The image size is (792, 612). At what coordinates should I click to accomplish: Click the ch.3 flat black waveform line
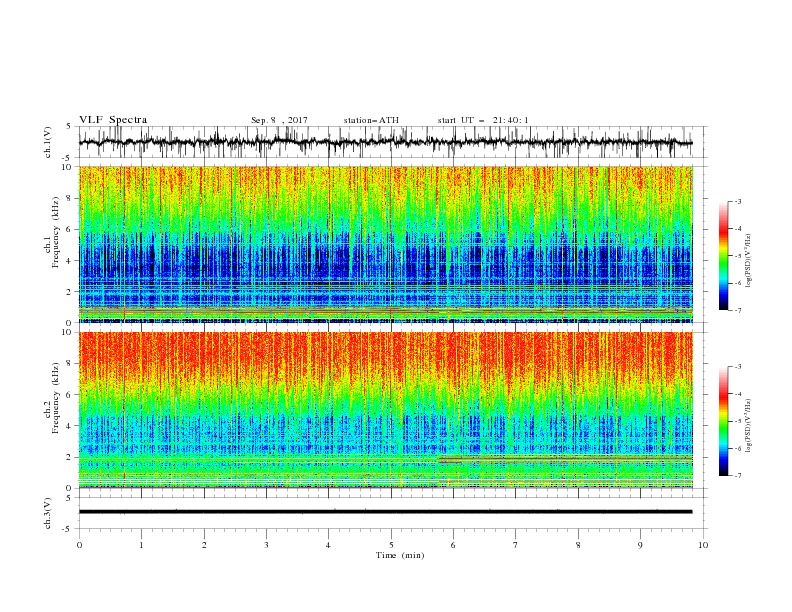click(x=385, y=512)
